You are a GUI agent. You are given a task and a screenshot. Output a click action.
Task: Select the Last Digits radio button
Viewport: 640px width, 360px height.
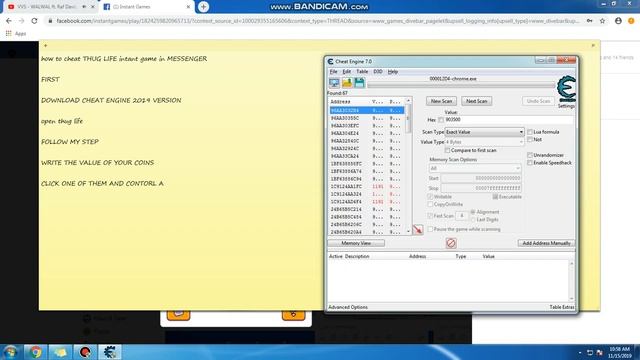point(473,220)
